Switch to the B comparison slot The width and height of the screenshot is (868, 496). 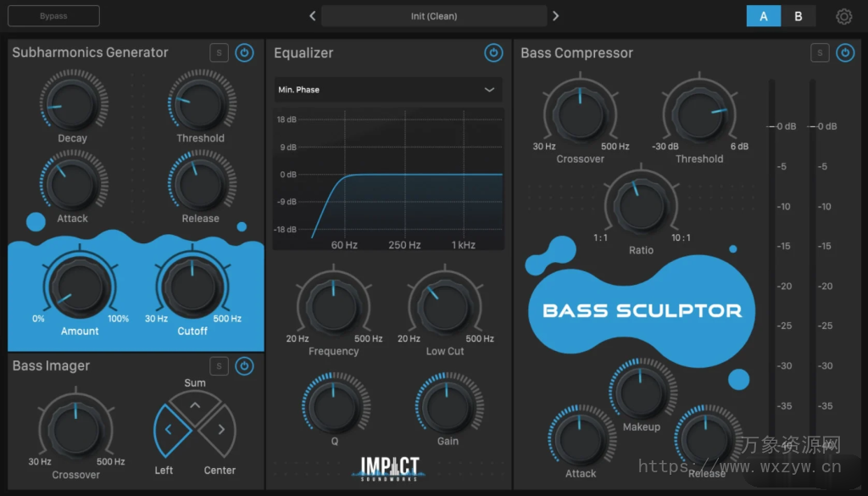(x=798, y=15)
